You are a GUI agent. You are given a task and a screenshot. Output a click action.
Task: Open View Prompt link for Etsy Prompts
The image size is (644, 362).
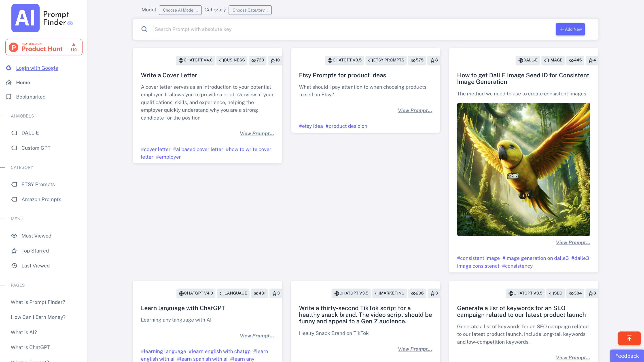[x=415, y=110]
